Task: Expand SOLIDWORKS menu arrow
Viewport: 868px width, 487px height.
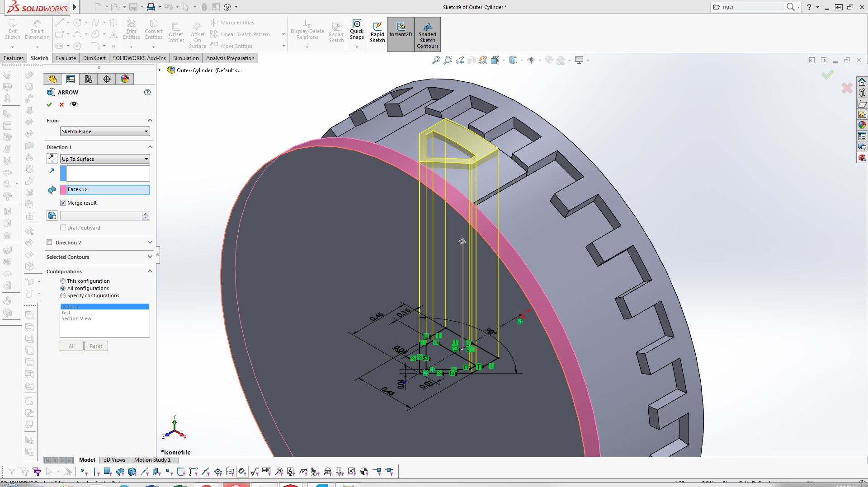Action: pyautogui.click(x=75, y=7)
